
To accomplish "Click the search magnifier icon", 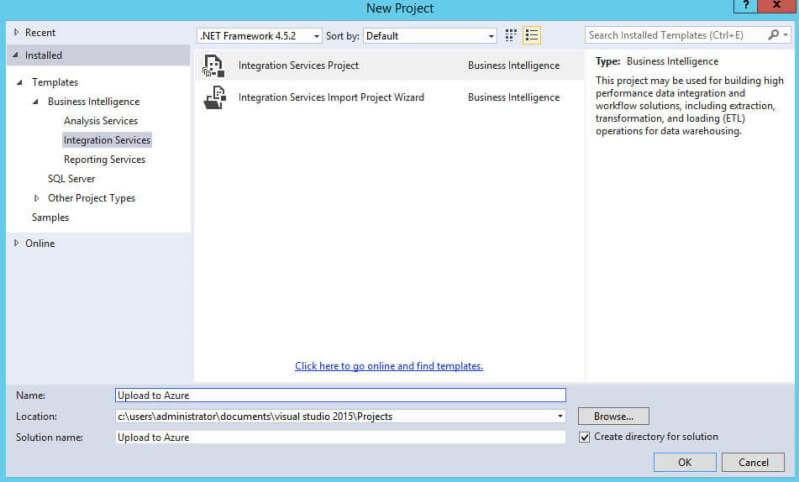I will (774, 35).
